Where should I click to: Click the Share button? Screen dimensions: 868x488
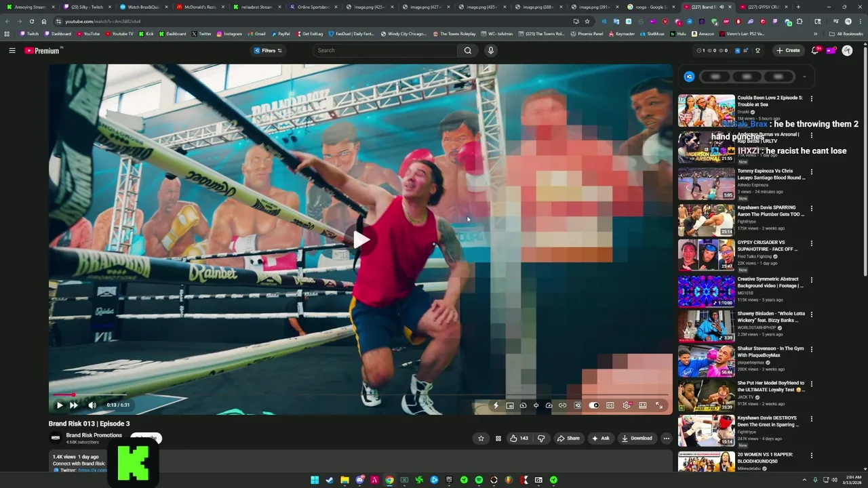tap(568, 439)
